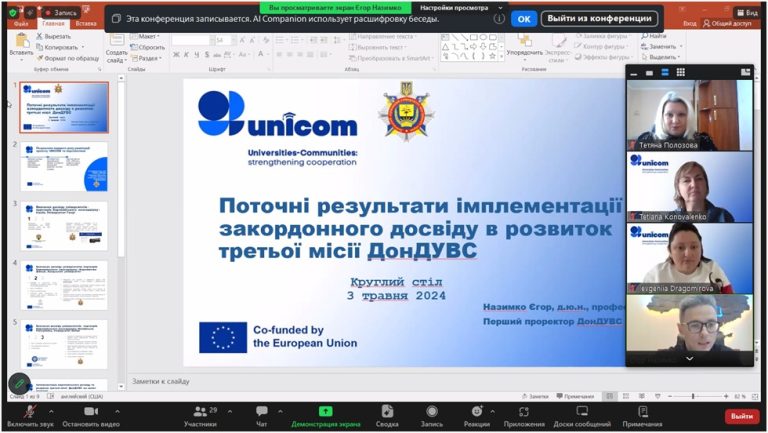Minimize video panel with dash icon
The width and height of the screenshot is (768, 433).
tap(634, 73)
